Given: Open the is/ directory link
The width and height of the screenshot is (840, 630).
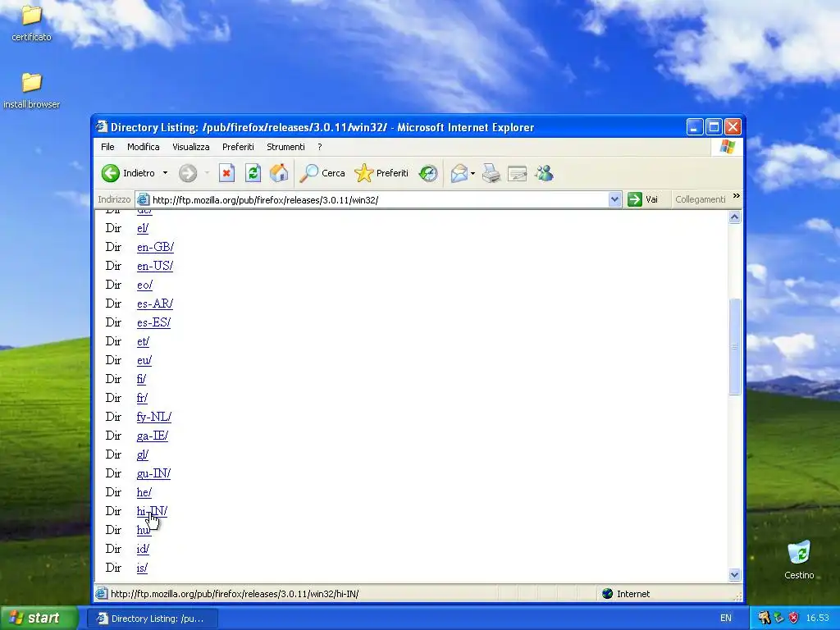Looking at the screenshot, I should (142, 568).
